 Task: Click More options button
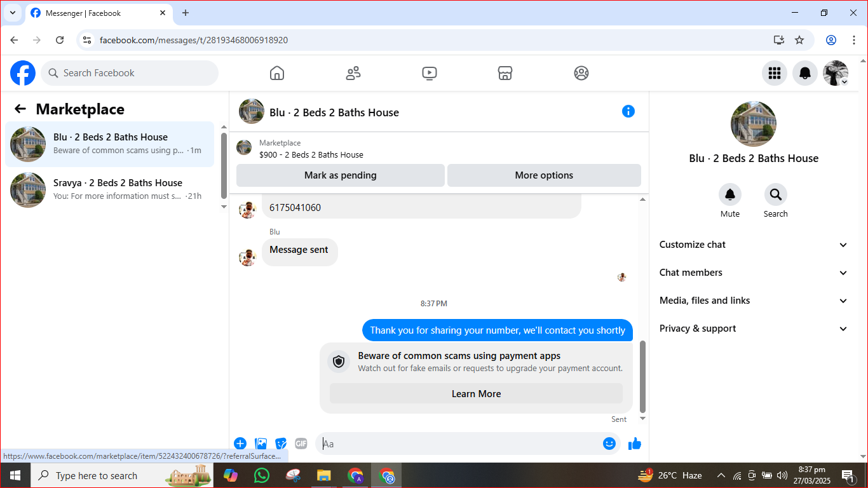(x=544, y=175)
